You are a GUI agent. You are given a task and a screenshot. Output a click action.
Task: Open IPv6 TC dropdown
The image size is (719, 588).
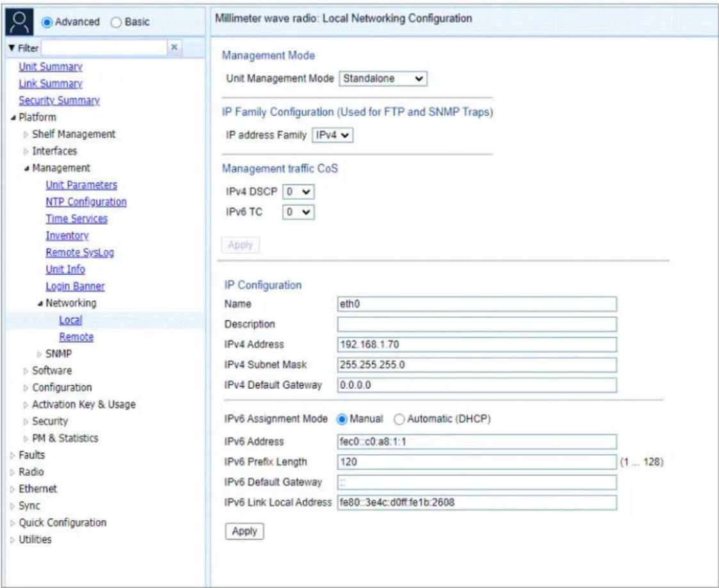[298, 212]
